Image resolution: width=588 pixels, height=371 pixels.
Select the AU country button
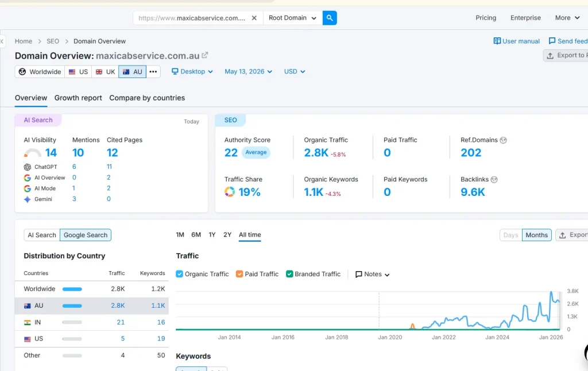click(133, 72)
